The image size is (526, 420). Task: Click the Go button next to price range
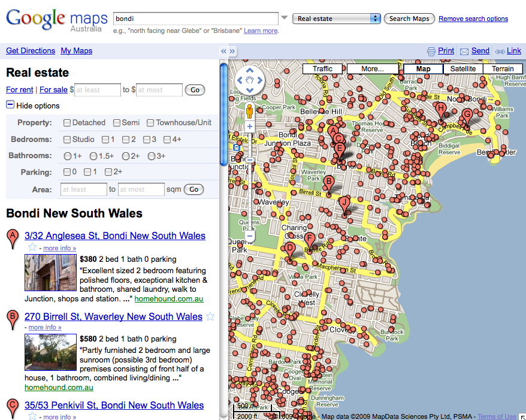[195, 90]
